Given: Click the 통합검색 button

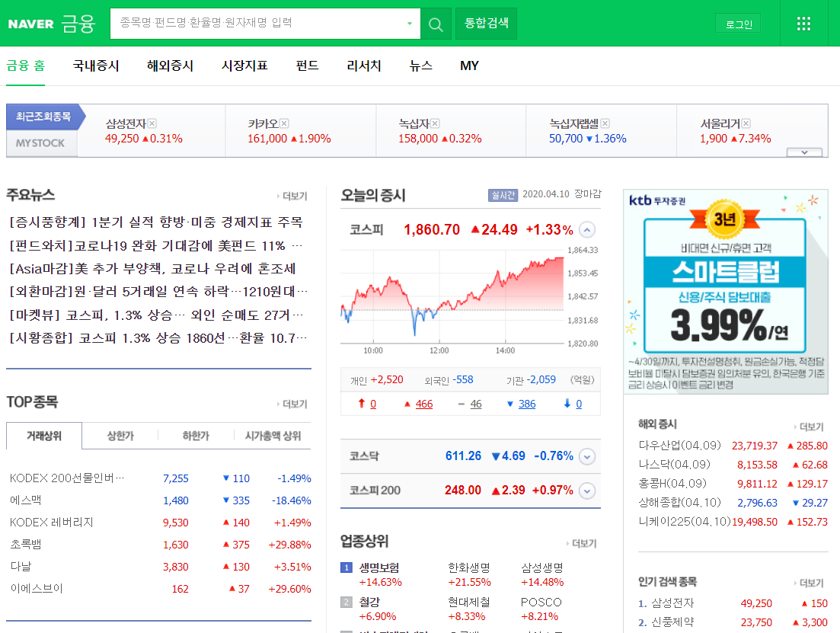Looking at the screenshot, I should (486, 24).
